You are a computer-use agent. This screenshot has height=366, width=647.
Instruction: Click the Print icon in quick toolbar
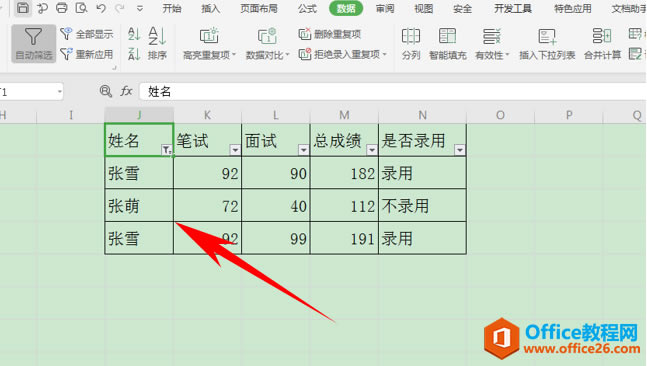click(x=61, y=8)
